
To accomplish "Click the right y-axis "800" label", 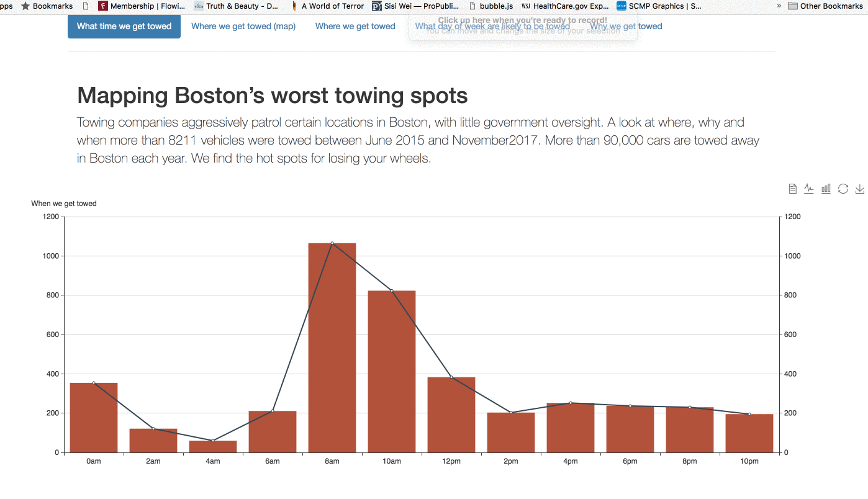I will pos(791,295).
